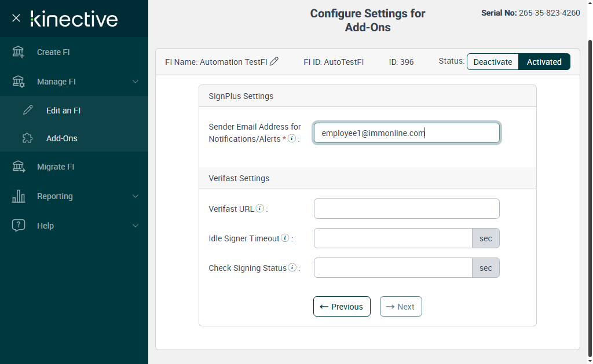Click the Verifast URL input field
The image size is (593, 364).
point(407,209)
